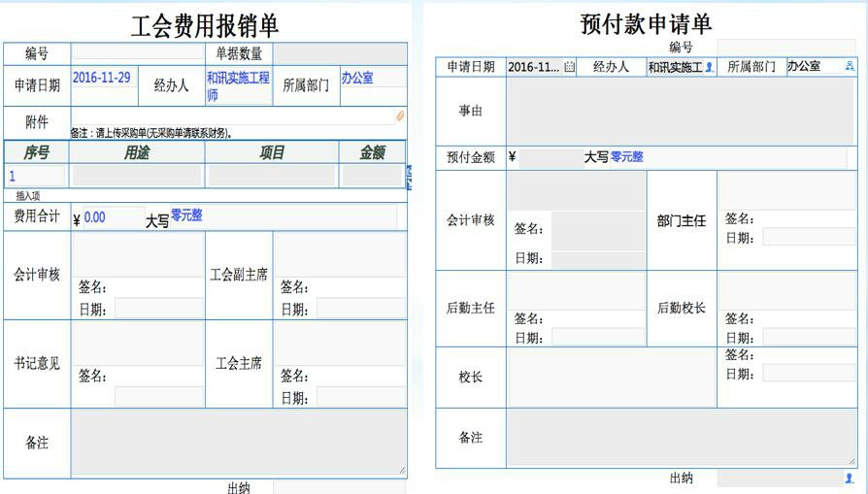This screenshot has width=868, height=494.
Task: Click the 出纳 field in 工会费用报销单
Action: point(340,487)
